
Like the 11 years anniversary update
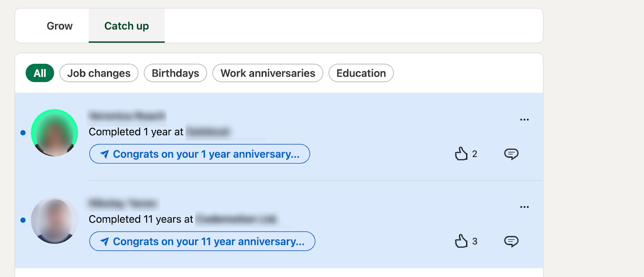461,242
